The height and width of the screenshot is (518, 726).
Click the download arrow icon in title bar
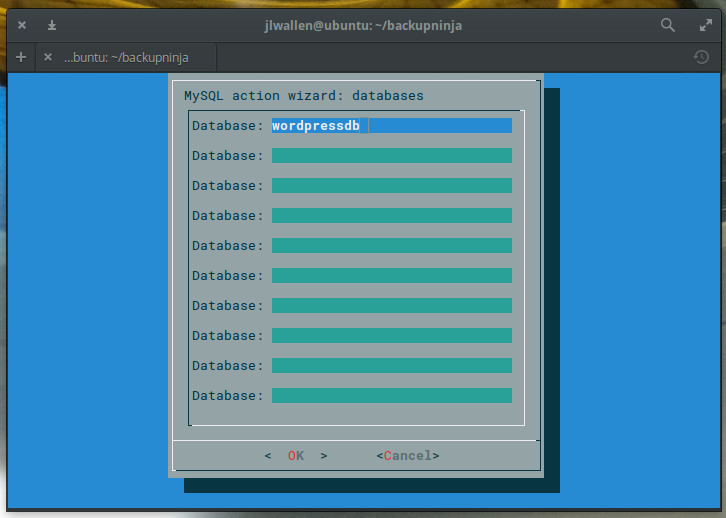point(52,25)
